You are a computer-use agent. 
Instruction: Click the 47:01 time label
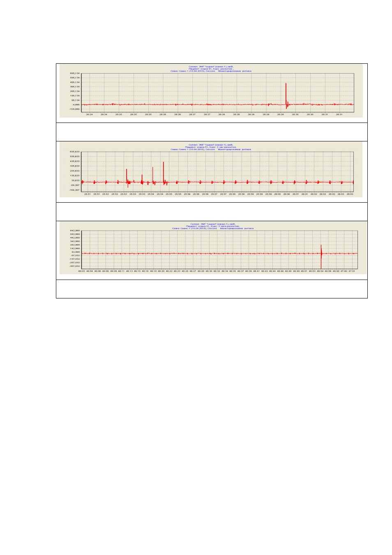click(352, 271)
